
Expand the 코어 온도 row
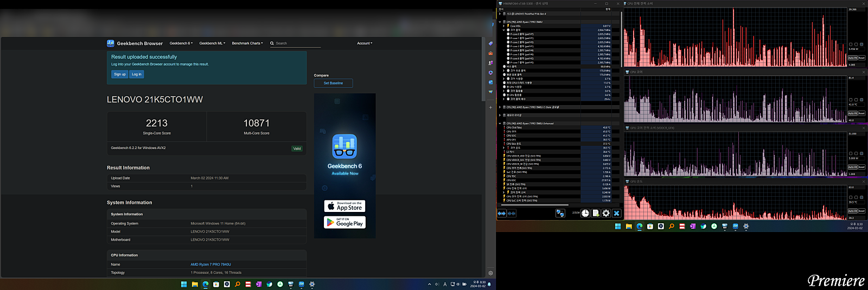(504, 148)
